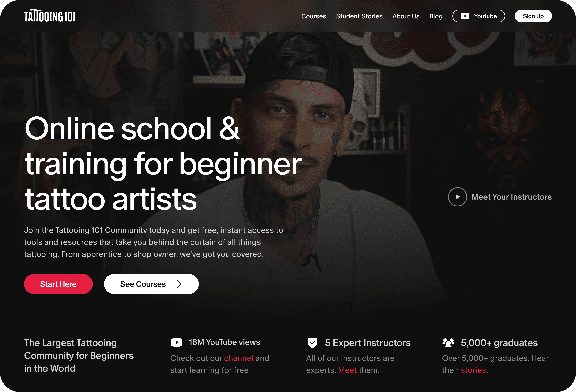Go to Student Stories page
Viewport: 576px width, 392px height.
pyautogui.click(x=359, y=16)
